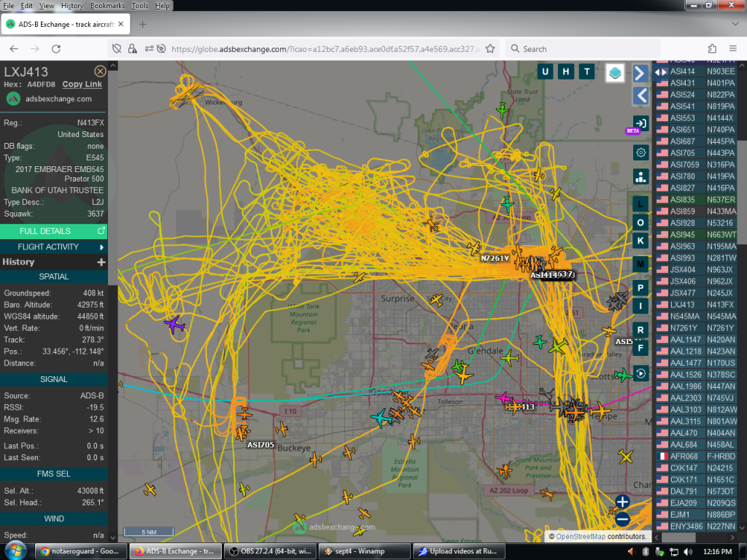The width and height of the screenshot is (747, 560).
Task: Click the Copy Link hyperlink
Action: click(82, 85)
